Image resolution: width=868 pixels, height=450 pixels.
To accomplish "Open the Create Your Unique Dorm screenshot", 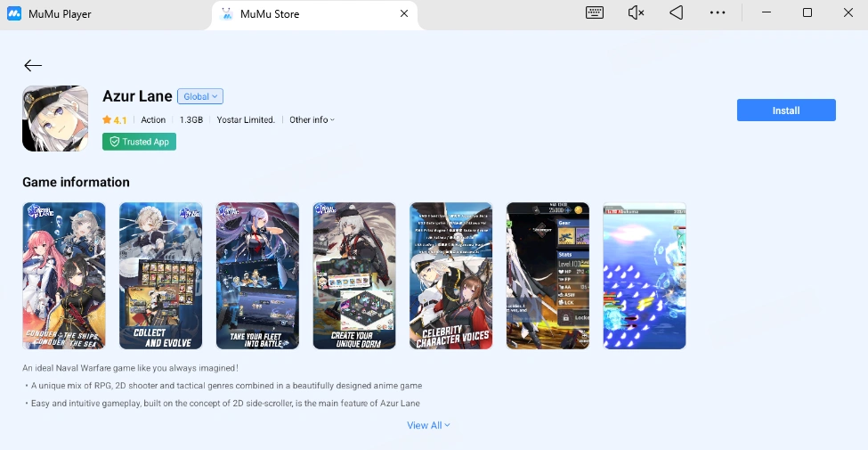I will click(x=354, y=276).
